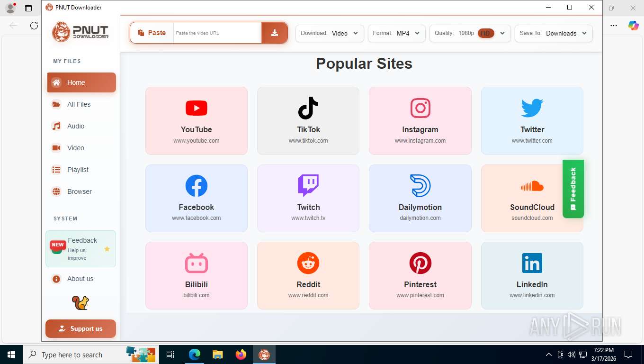Click the Instagram logo icon

pyautogui.click(x=420, y=108)
